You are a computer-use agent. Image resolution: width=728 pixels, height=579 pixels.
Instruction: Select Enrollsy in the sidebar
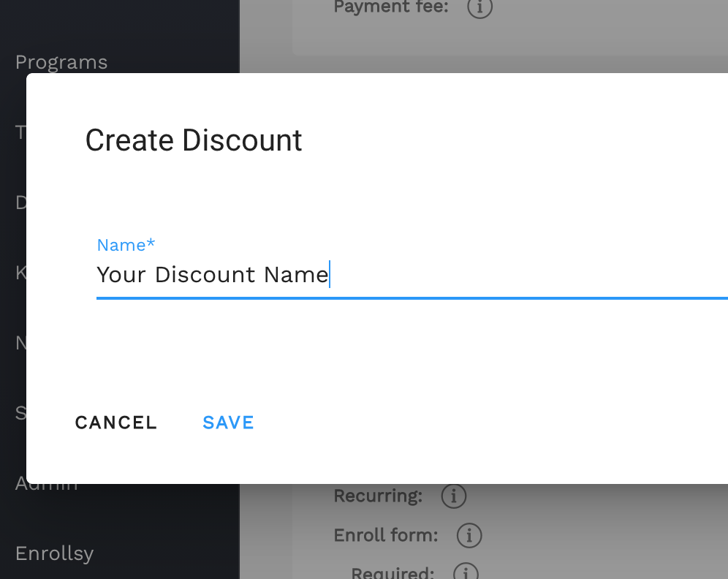(x=54, y=553)
